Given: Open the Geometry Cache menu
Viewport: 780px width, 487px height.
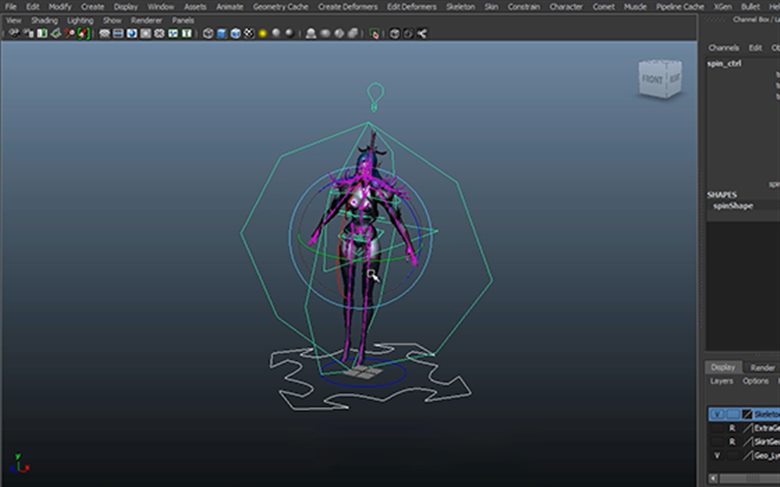Looking at the screenshot, I should (281, 6).
